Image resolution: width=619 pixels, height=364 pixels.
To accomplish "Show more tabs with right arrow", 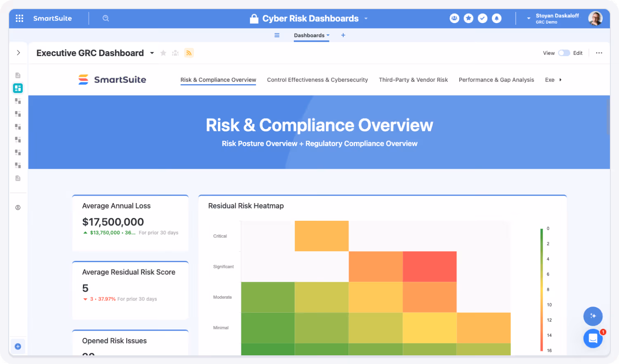I will [560, 80].
